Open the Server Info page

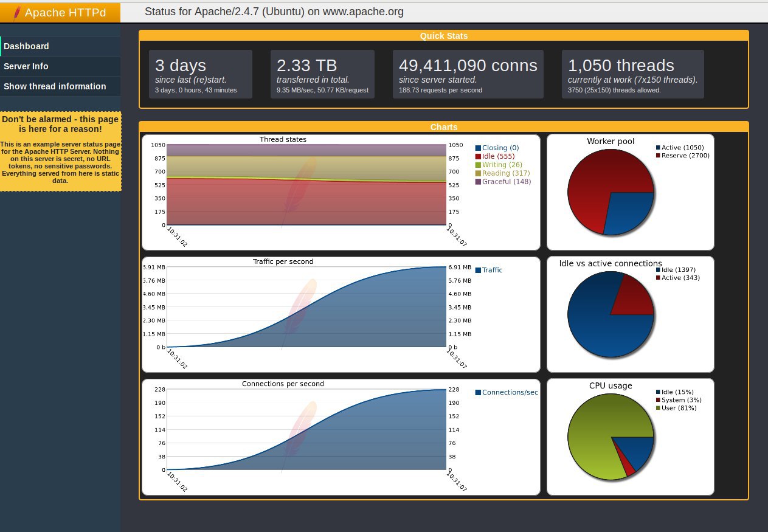tap(60, 66)
